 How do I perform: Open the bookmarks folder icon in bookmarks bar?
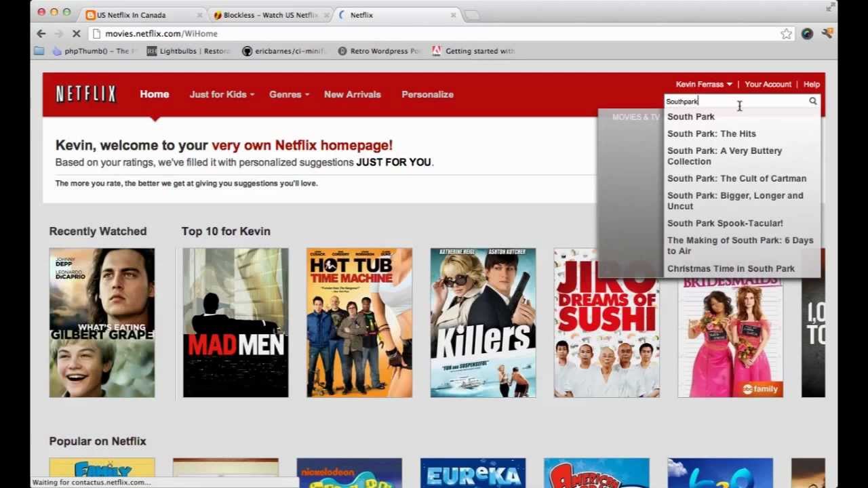point(39,51)
